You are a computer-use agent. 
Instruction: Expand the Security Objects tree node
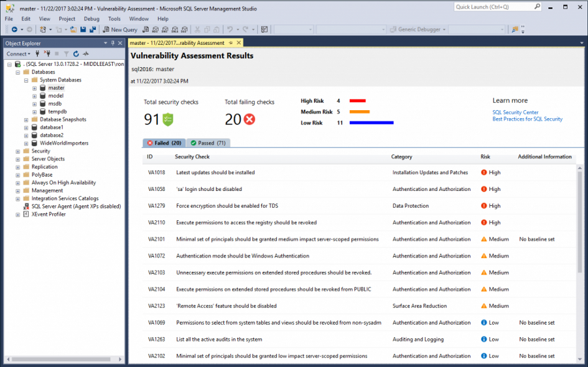(19, 151)
